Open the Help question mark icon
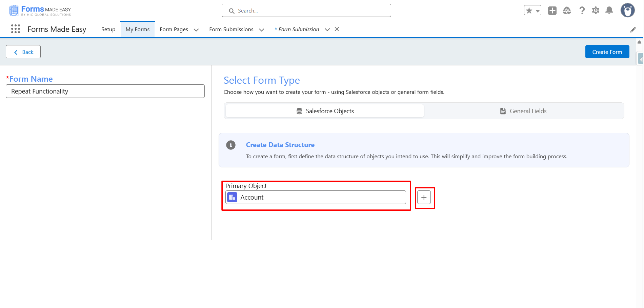The height and width of the screenshot is (308, 644). point(582,11)
